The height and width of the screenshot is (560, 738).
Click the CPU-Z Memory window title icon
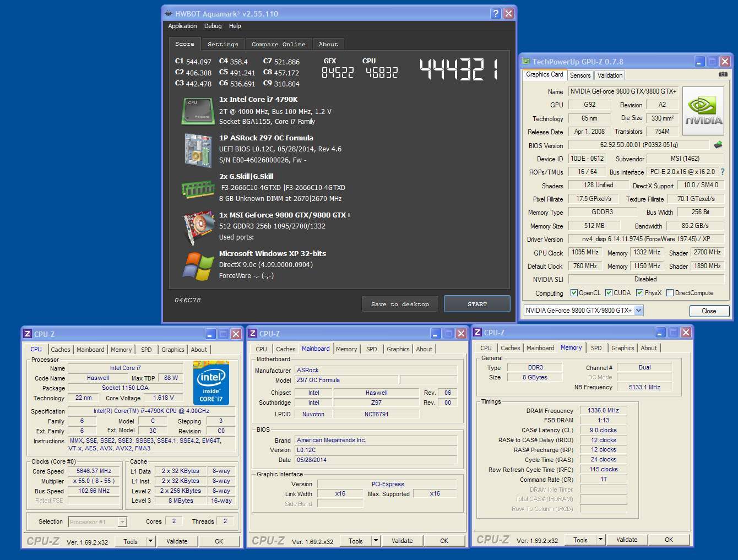point(477,333)
